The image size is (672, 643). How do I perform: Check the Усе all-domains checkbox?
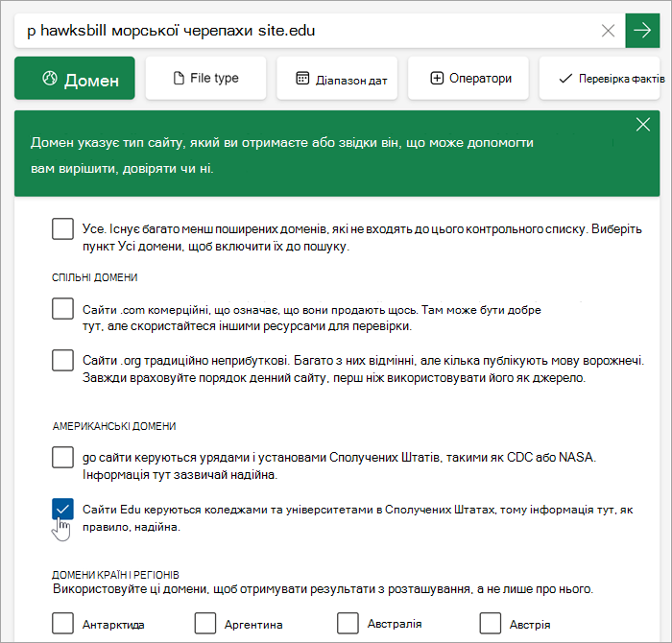click(62, 228)
